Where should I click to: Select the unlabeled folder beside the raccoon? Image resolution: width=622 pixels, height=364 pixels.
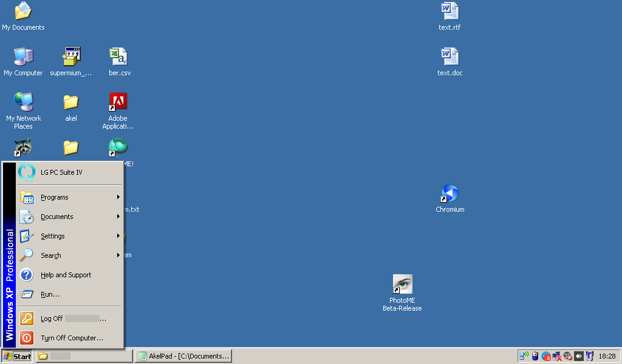[x=71, y=148]
